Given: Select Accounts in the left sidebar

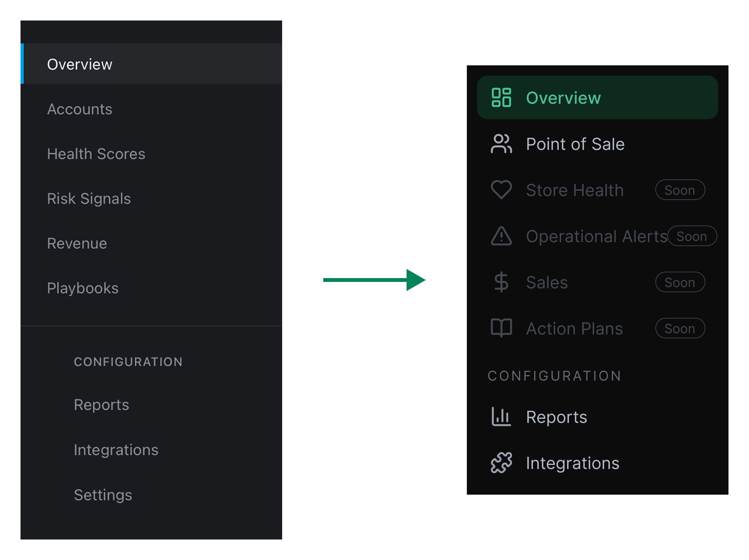Looking at the screenshot, I should (x=80, y=109).
